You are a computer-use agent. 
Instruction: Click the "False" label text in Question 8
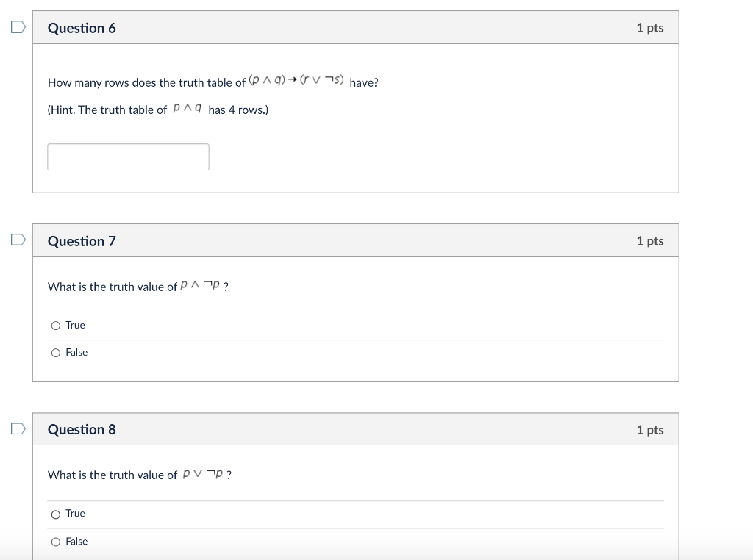[76, 541]
